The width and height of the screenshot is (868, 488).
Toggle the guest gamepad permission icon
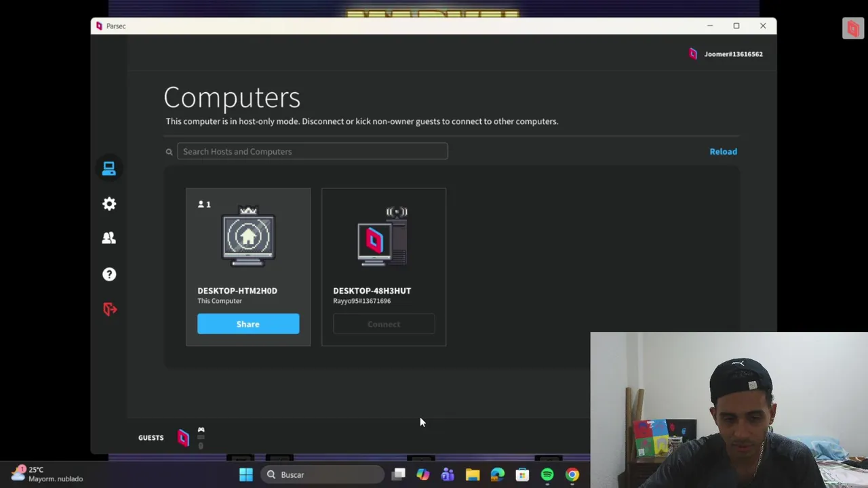pyautogui.click(x=201, y=430)
